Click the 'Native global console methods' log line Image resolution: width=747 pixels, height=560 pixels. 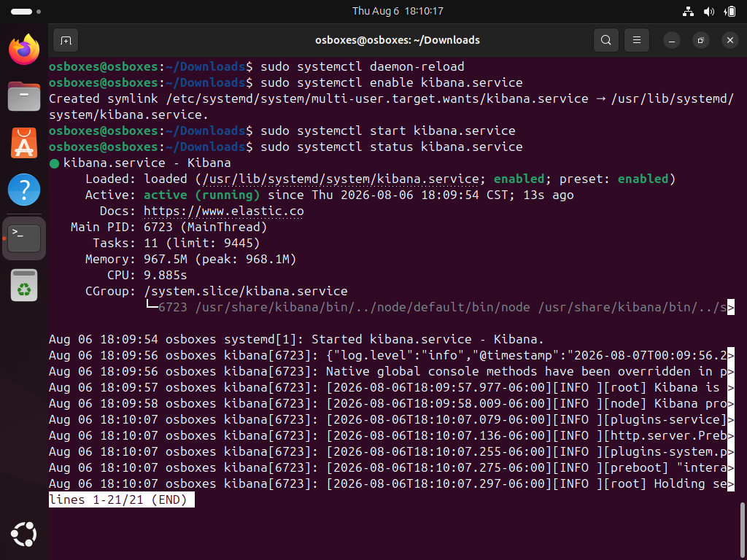pos(392,371)
